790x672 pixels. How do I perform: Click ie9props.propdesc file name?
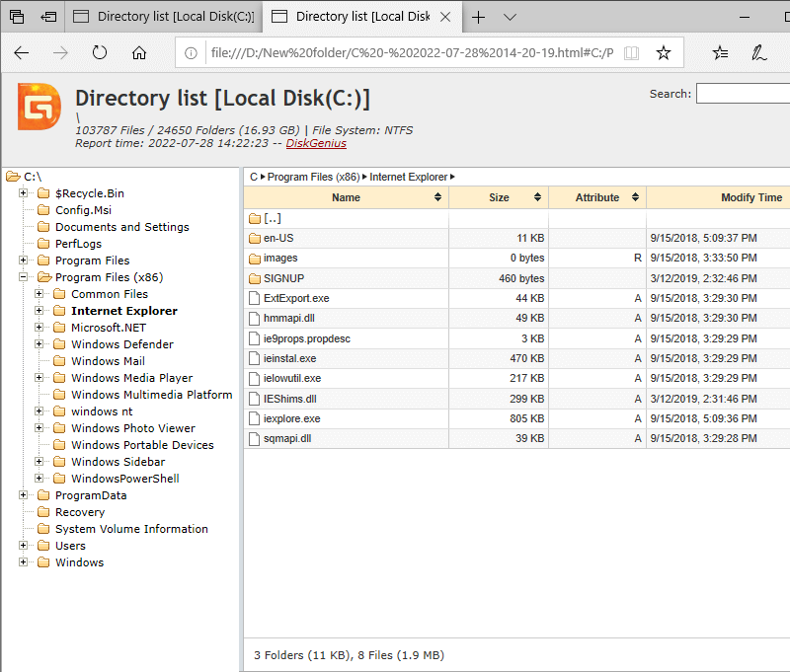point(307,338)
